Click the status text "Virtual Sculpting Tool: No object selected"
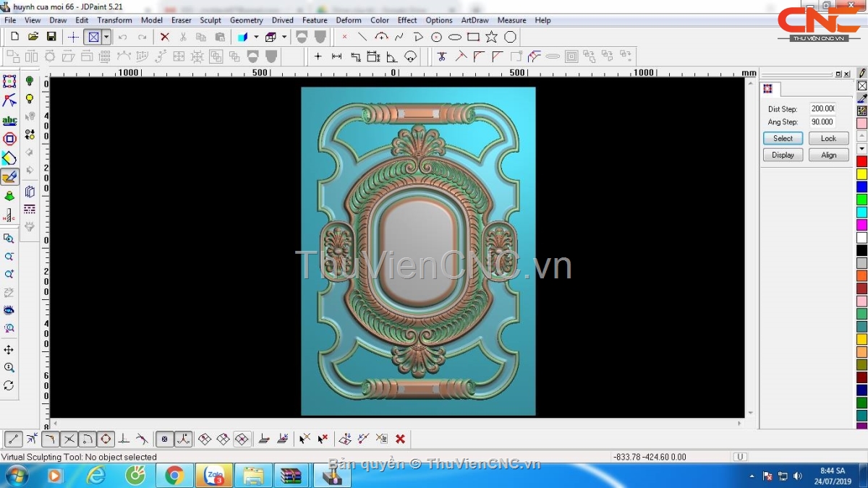 click(79, 457)
